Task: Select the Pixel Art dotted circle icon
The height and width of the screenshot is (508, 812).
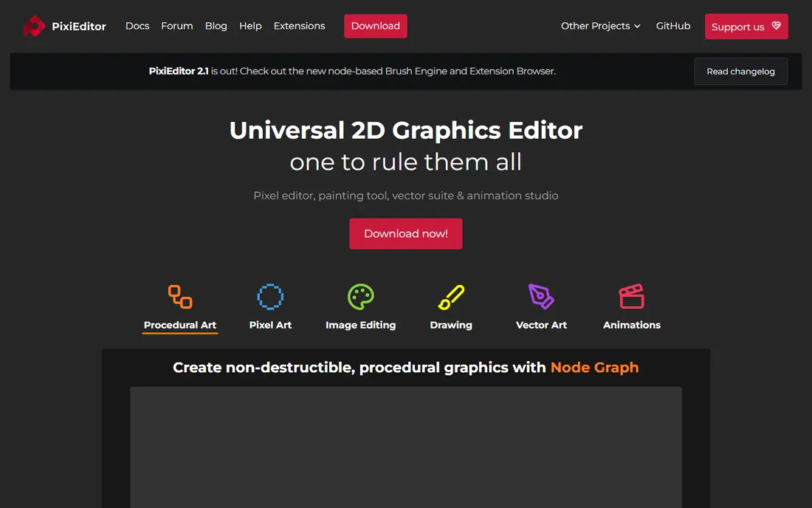Action: click(x=270, y=297)
